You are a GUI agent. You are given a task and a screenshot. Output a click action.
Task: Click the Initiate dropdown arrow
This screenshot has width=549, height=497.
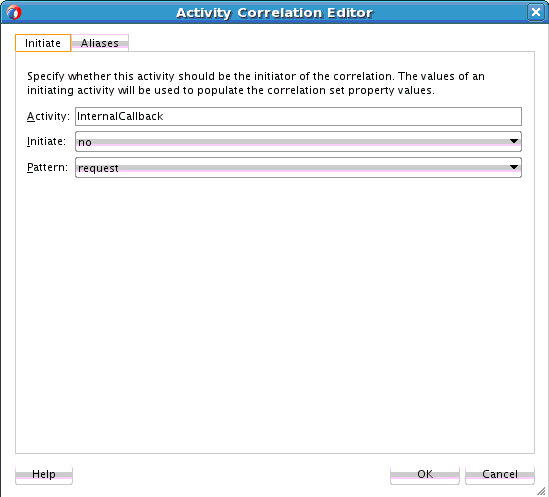click(x=514, y=141)
